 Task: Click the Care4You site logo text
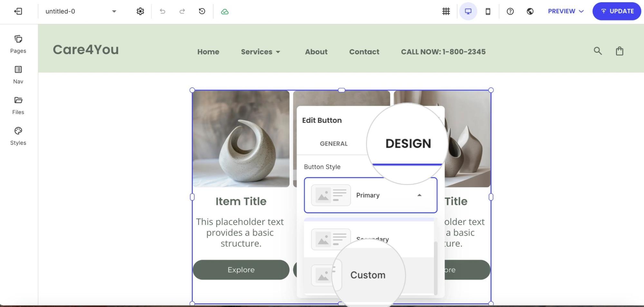pos(86,50)
